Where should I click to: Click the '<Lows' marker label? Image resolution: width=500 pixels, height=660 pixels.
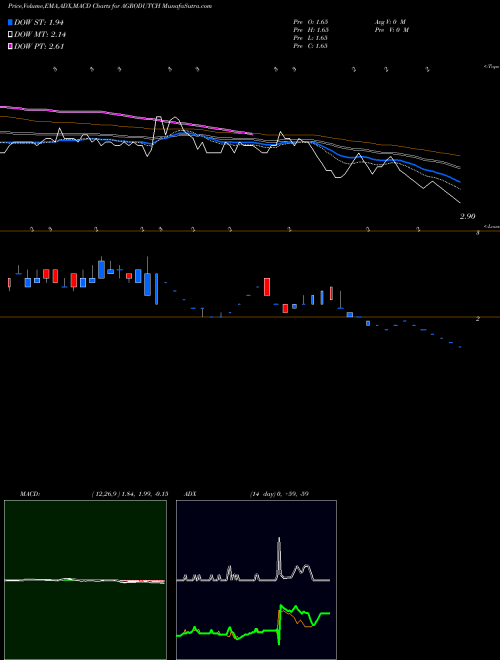tap(491, 226)
